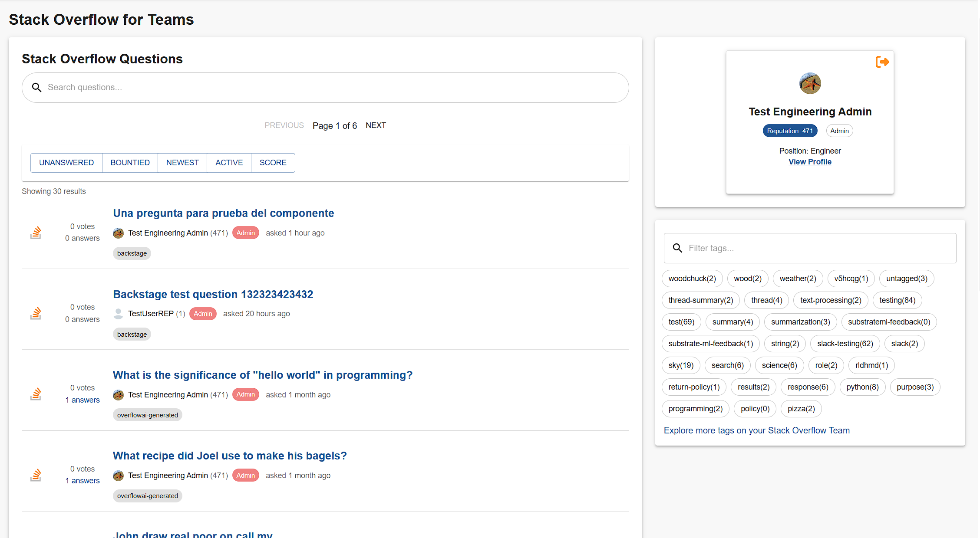Toggle the BOUNTIED filter

130,163
